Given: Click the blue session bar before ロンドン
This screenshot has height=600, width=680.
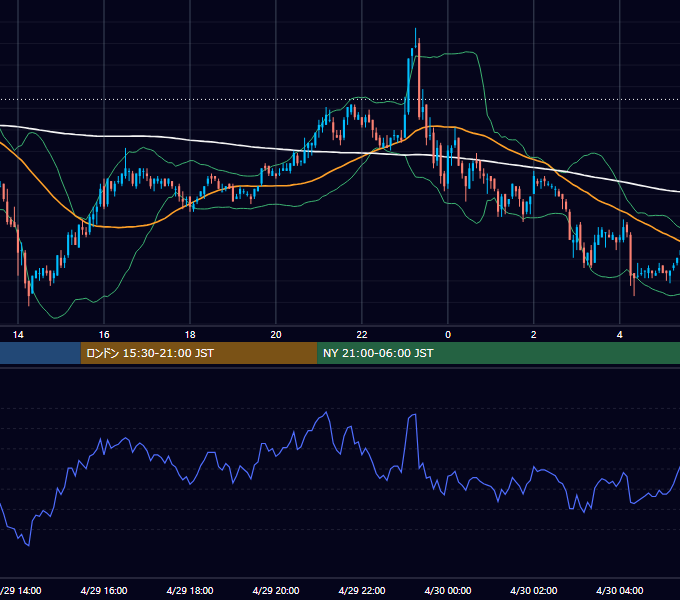Looking at the screenshot, I should 40,353.
